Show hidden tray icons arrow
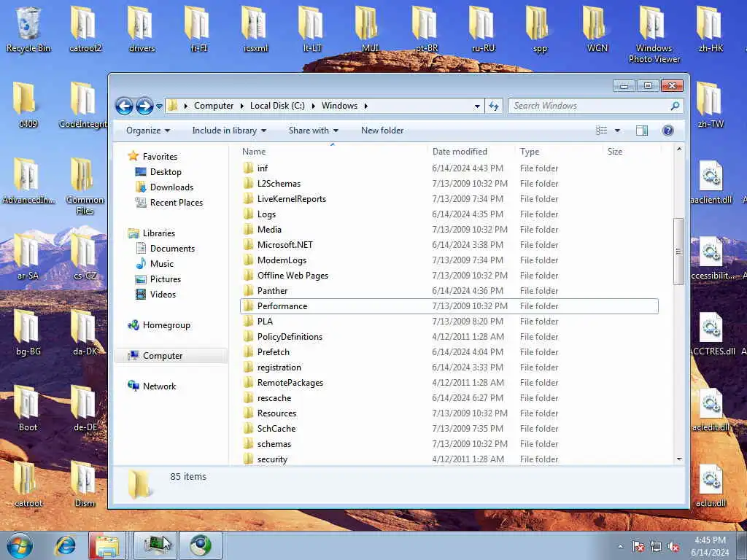747x560 pixels. (x=620, y=547)
